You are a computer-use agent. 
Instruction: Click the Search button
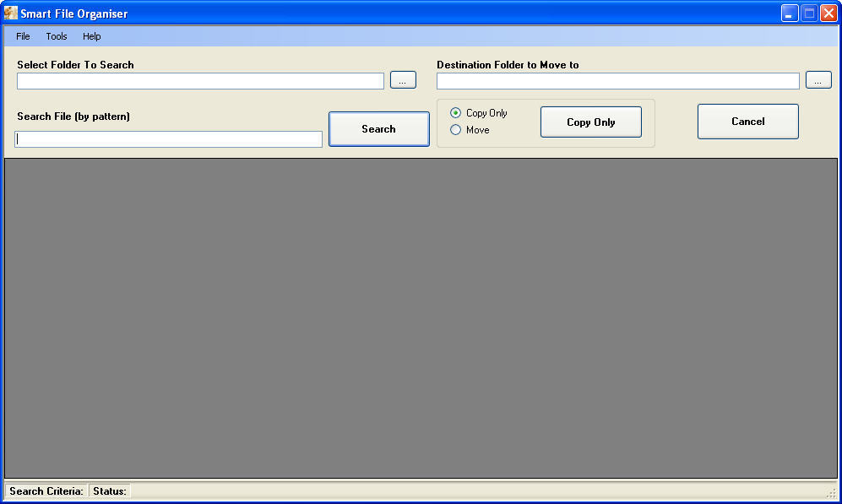click(378, 128)
